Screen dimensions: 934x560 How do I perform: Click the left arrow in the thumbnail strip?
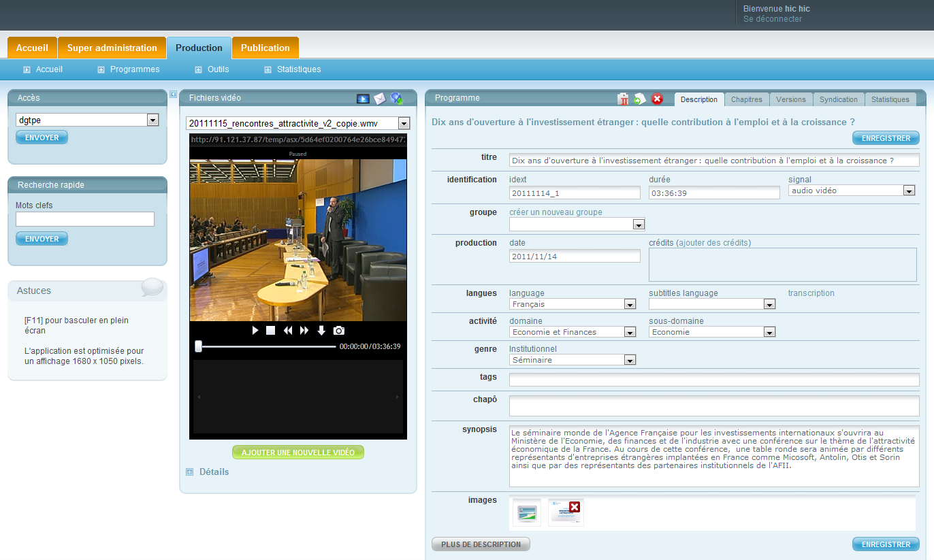[x=199, y=397]
